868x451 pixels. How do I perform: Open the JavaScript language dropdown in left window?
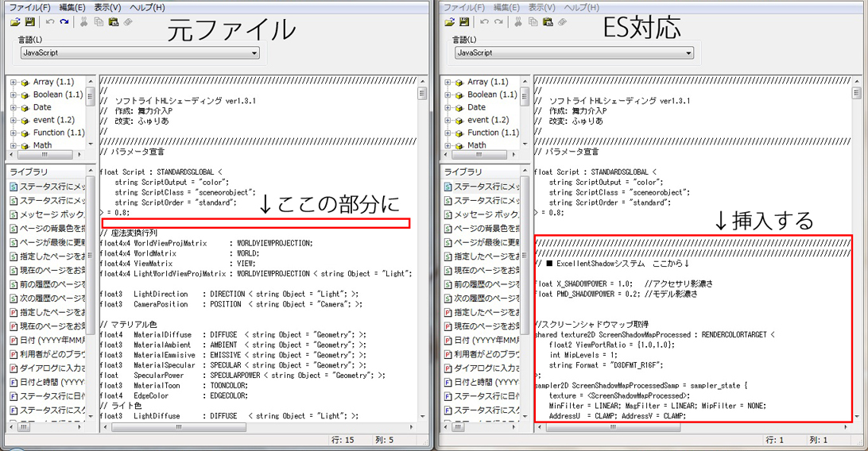point(140,53)
